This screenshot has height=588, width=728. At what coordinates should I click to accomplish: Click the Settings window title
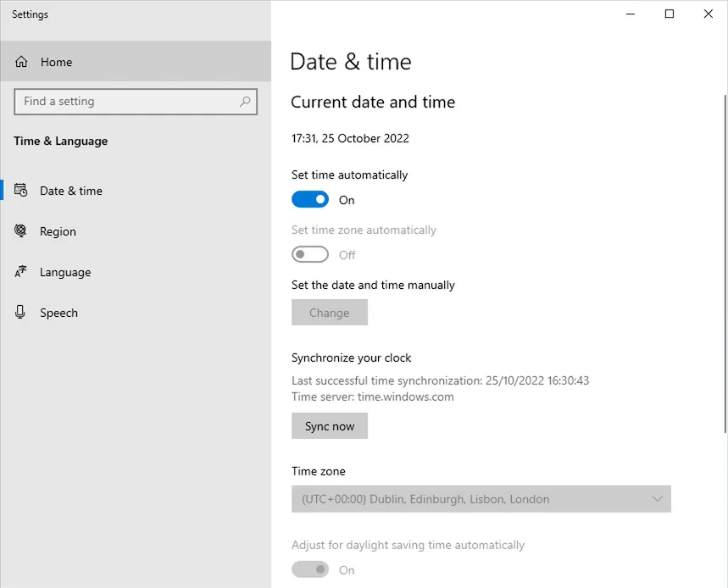[31, 14]
